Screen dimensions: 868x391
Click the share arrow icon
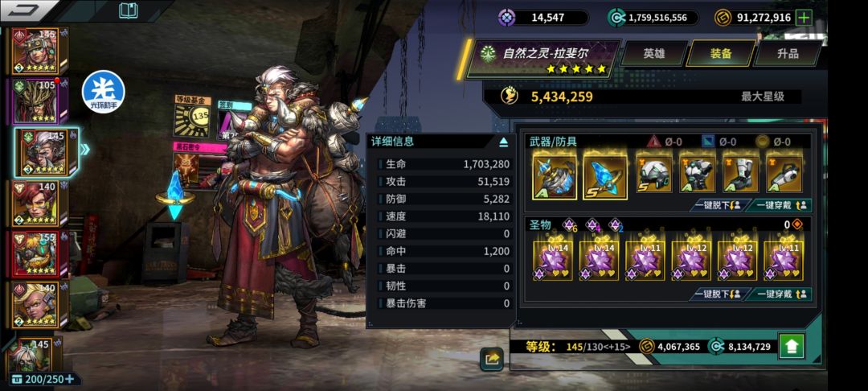click(492, 359)
